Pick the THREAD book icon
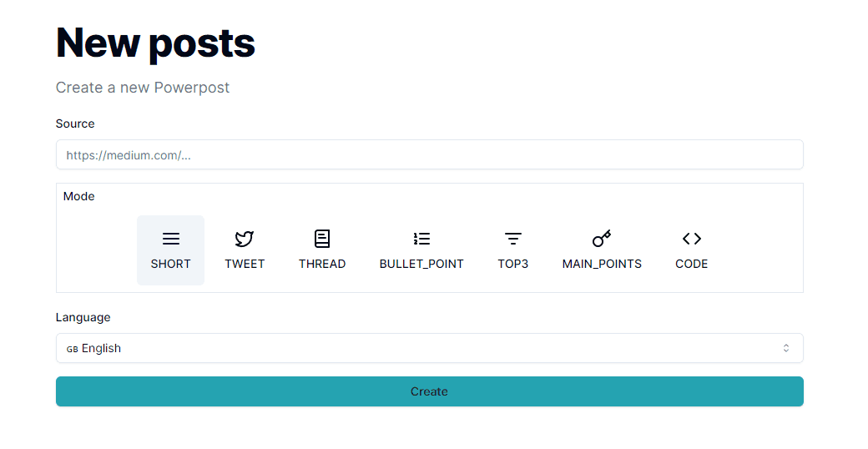868x449 pixels. [x=322, y=239]
